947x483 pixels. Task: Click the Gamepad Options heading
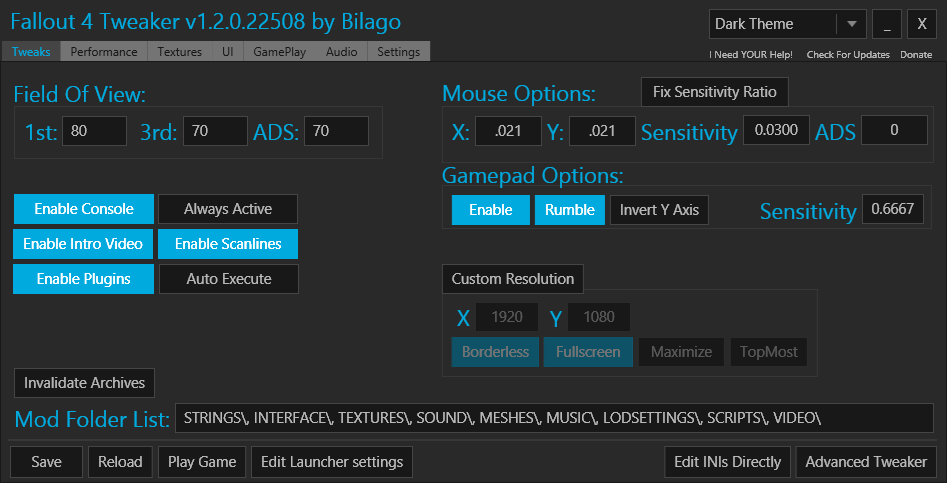pos(533,175)
